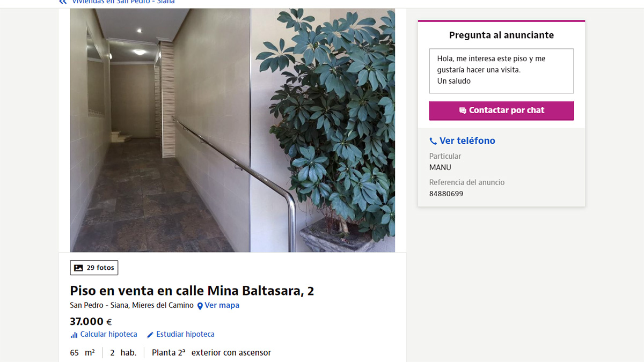This screenshot has height=362, width=644.
Task: Click the map pin icon near Ver mapa
Action: pos(200,306)
